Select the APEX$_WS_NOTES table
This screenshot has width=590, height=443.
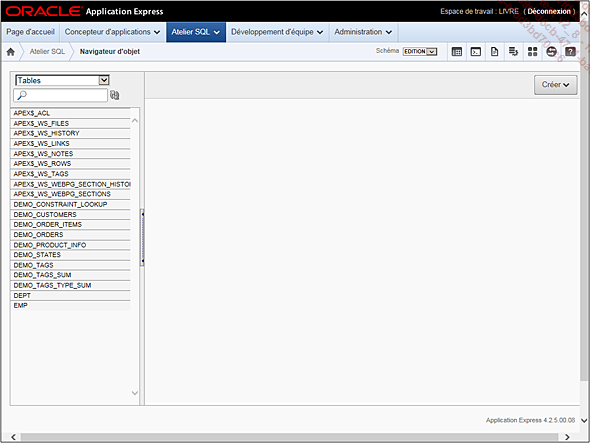[x=70, y=154]
